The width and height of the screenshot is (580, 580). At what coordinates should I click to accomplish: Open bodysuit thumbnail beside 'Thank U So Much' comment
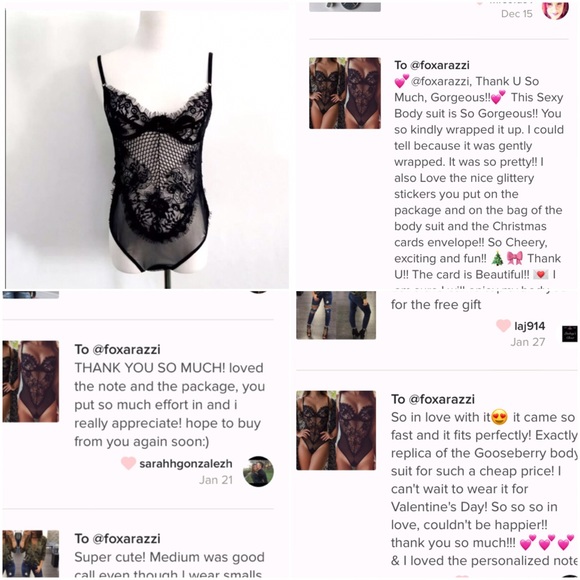click(345, 93)
